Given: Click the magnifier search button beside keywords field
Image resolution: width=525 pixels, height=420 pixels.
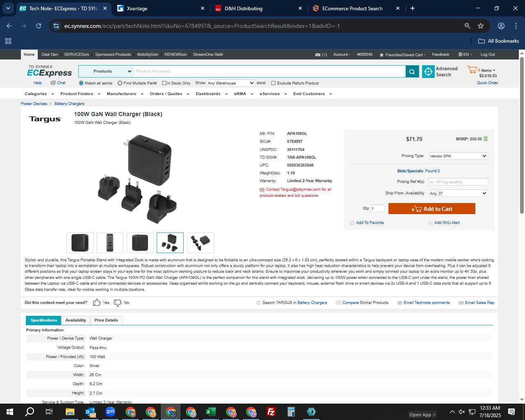Looking at the screenshot, I should click(x=412, y=71).
